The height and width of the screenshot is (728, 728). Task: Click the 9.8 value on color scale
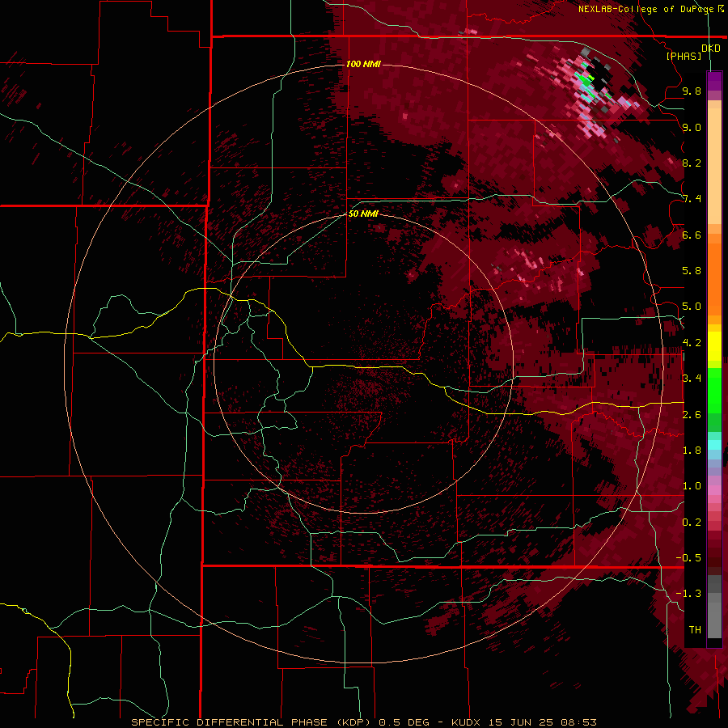692,91
